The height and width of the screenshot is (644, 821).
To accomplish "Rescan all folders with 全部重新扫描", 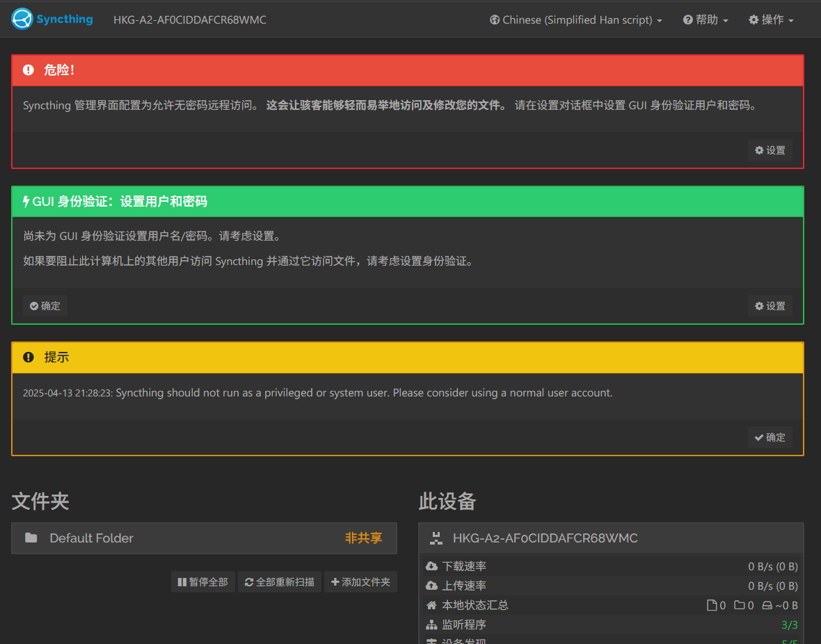I will coord(279,582).
